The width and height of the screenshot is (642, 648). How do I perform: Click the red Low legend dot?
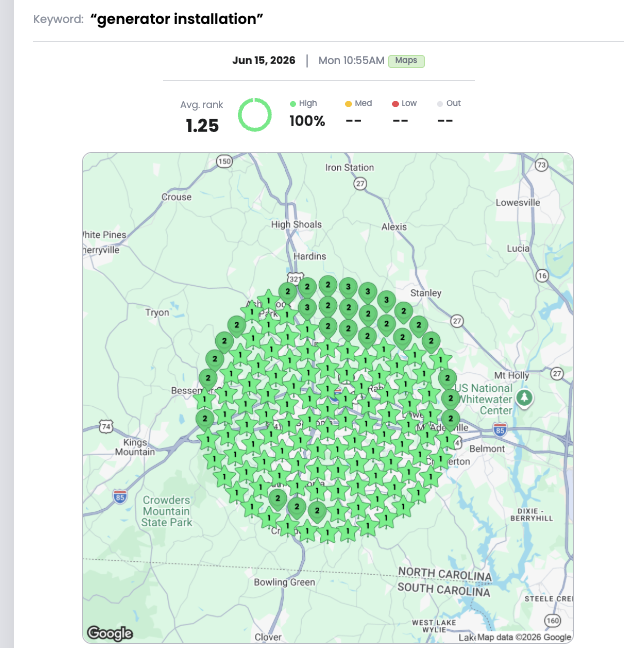(395, 104)
